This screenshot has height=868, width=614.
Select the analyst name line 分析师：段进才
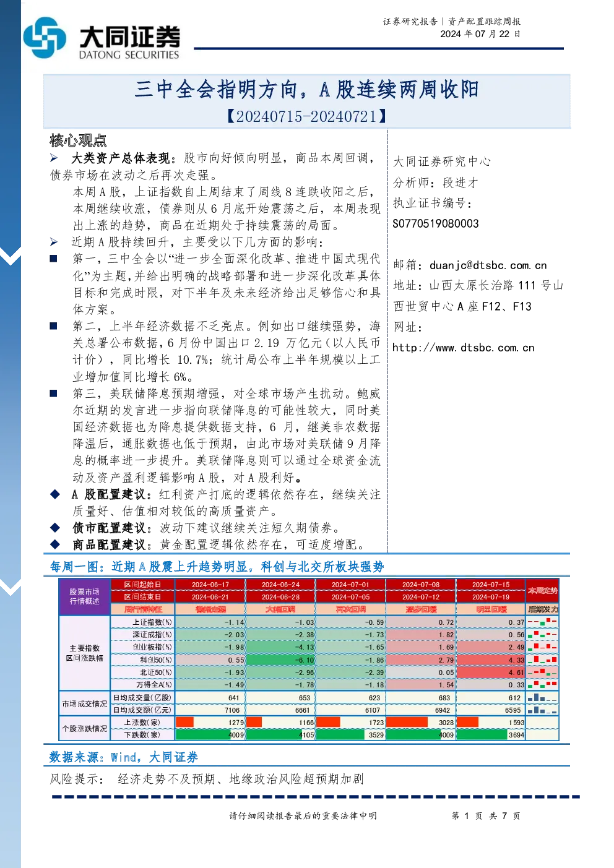[x=436, y=183]
